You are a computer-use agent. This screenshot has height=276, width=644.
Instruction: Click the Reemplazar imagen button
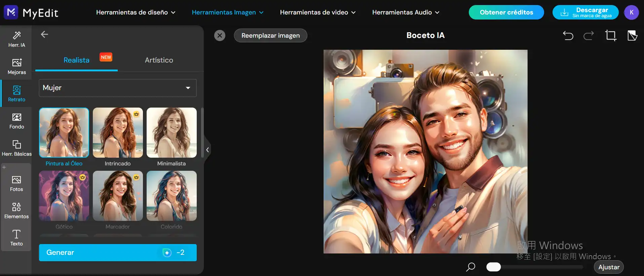[270, 35]
